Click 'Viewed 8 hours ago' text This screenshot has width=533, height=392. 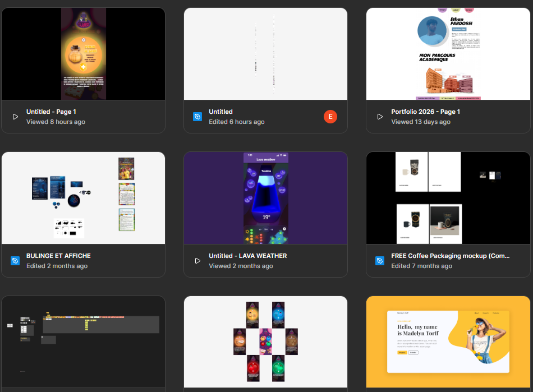tap(56, 122)
